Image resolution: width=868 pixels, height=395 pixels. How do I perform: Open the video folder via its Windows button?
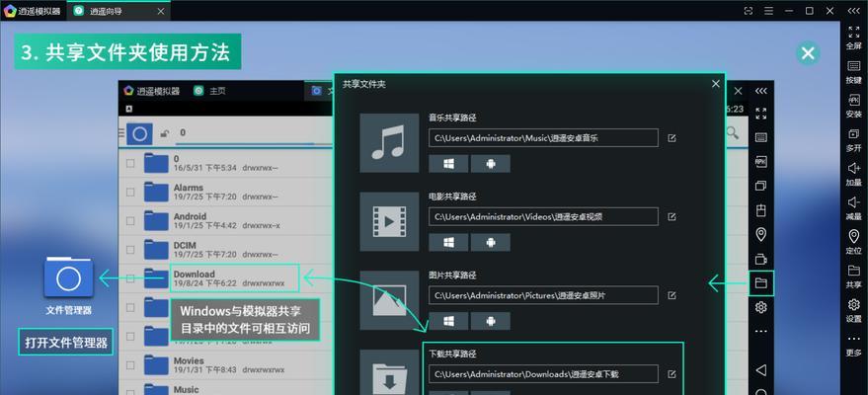tap(448, 242)
